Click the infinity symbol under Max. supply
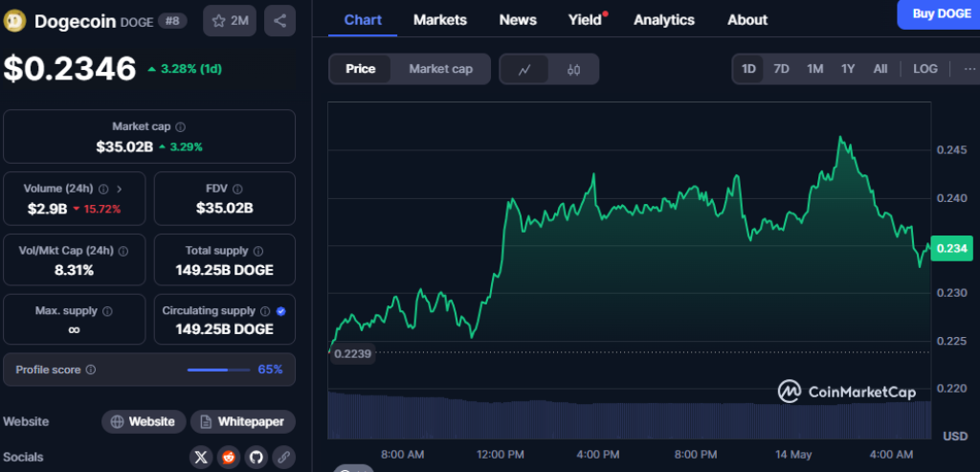Viewport: 980px width, 472px height. point(74,329)
